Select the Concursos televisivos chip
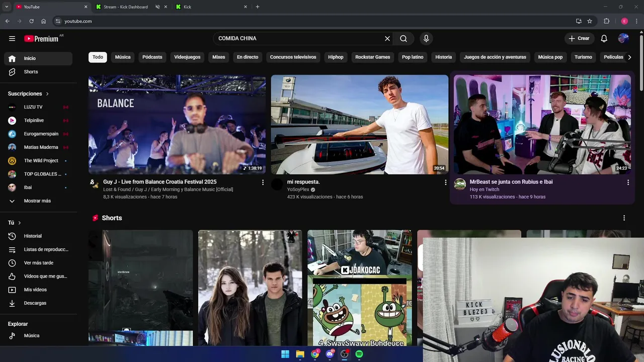Viewport: 644px width, 362px height. pyautogui.click(x=293, y=57)
